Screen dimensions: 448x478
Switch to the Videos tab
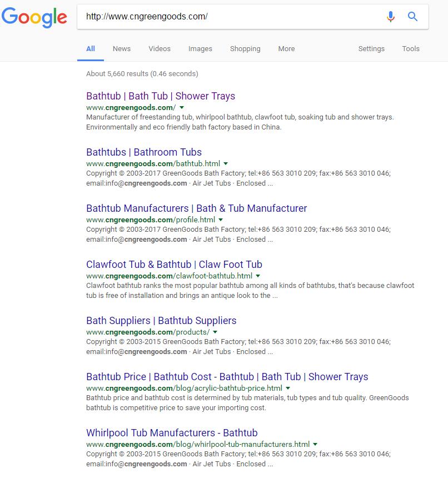coord(160,49)
